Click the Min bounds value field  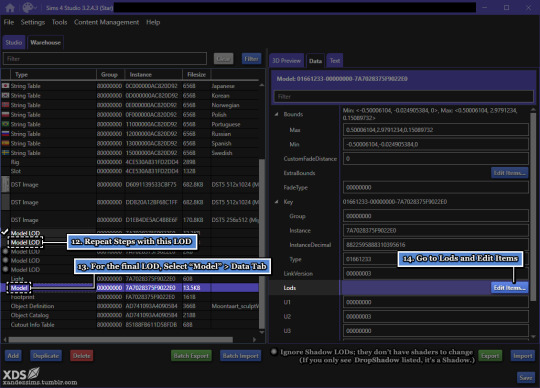coord(436,144)
